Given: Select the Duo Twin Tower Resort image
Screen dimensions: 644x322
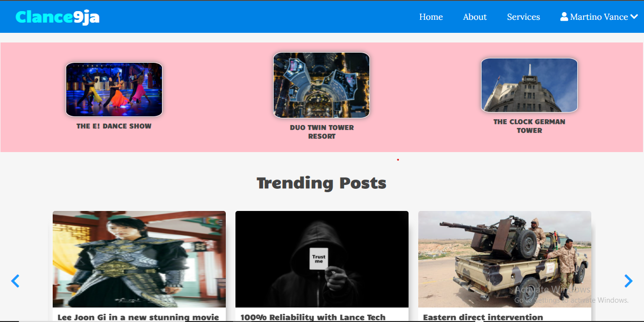Looking at the screenshot, I should (322, 85).
